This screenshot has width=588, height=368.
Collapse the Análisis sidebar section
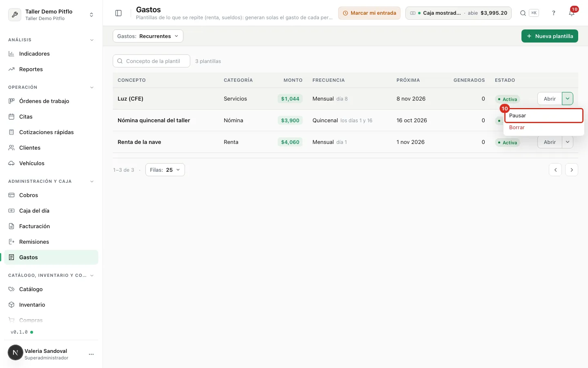click(x=92, y=40)
